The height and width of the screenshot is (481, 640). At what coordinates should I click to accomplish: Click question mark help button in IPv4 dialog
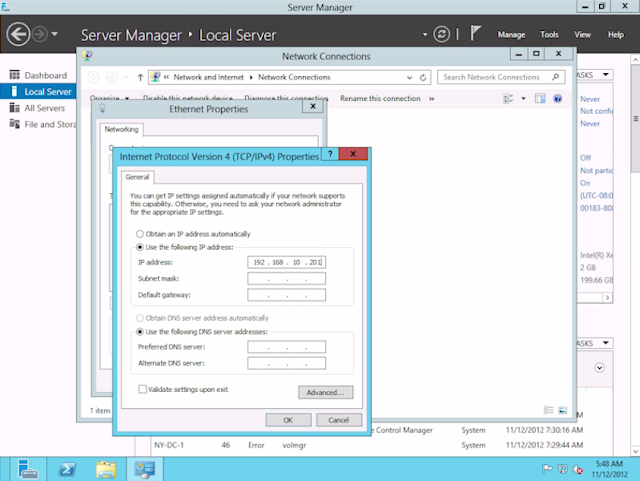[330, 154]
